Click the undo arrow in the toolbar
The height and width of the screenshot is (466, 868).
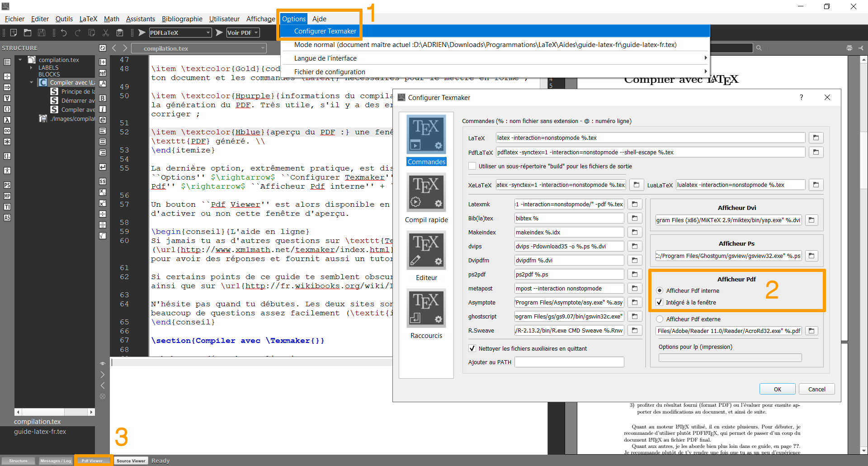coord(64,33)
